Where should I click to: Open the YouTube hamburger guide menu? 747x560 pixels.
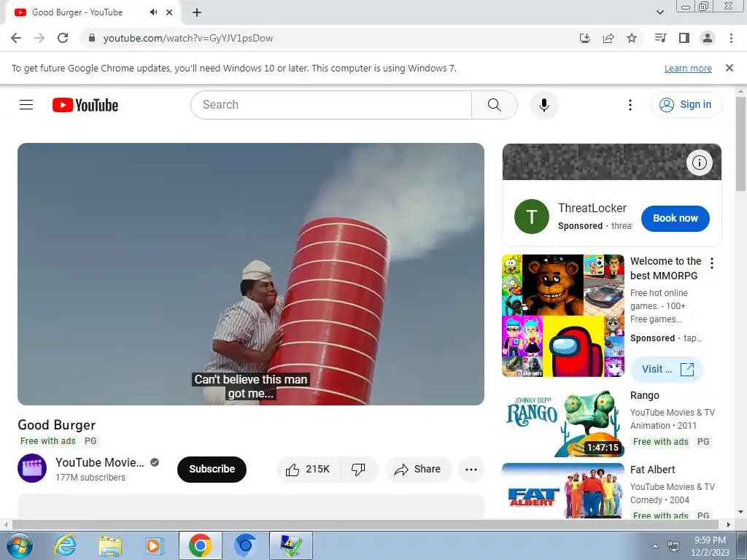26,105
